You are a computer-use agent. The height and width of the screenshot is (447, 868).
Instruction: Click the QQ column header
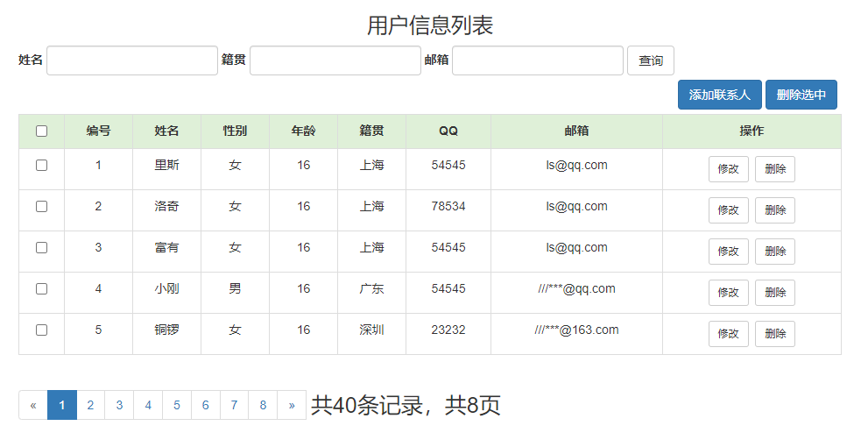point(448,131)
